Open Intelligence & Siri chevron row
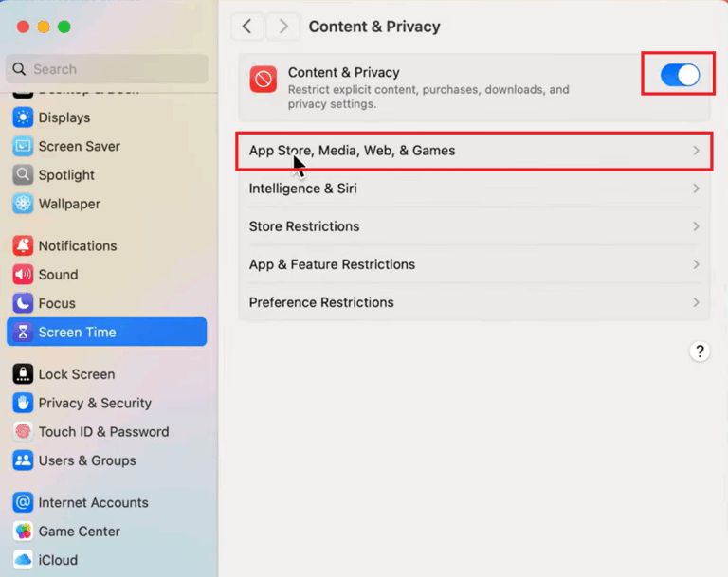The width and height of the screenshot is (728, 577). (x=473, y=189)
